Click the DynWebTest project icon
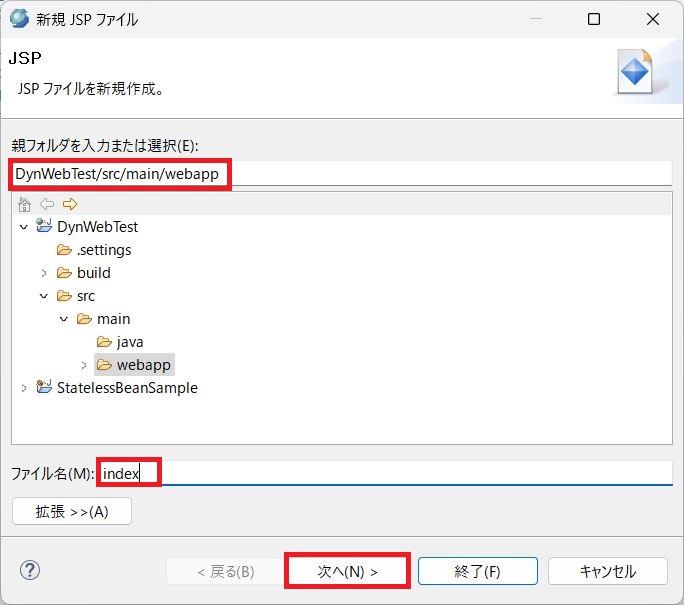The width and height of the screenshot is (684, 605). (x=44, y=227)
